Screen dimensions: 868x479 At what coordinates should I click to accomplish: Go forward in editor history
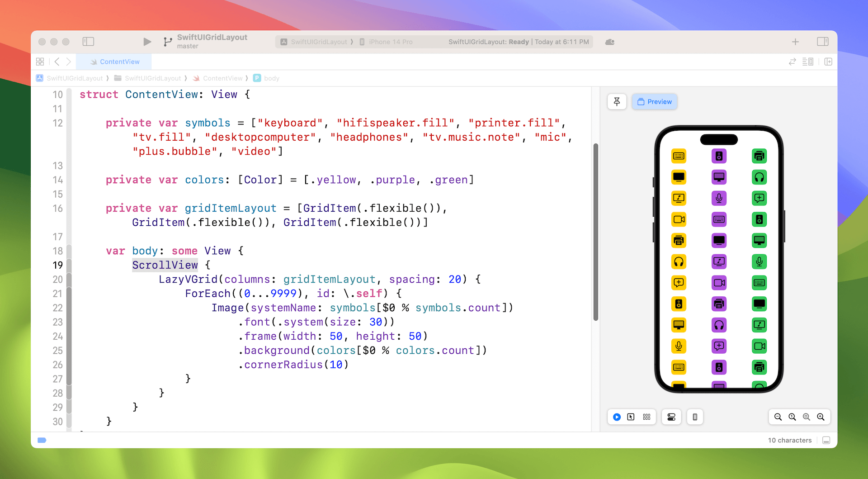[69, 62]
